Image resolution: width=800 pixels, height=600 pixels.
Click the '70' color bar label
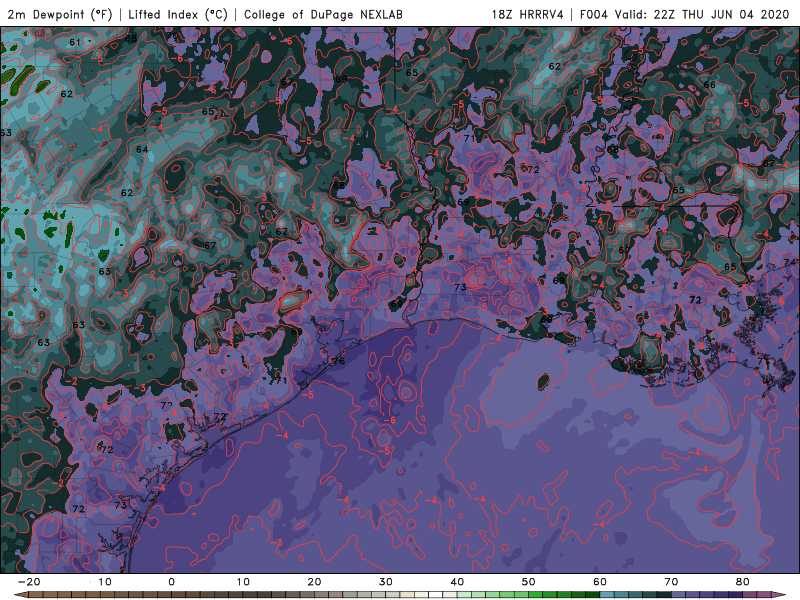tap(671, 582)
